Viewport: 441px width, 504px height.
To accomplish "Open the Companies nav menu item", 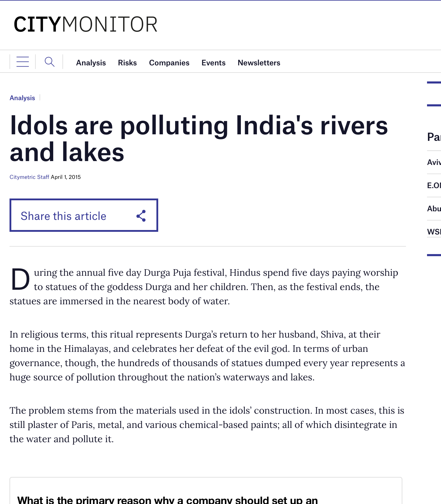I will [x=169, y=63].
